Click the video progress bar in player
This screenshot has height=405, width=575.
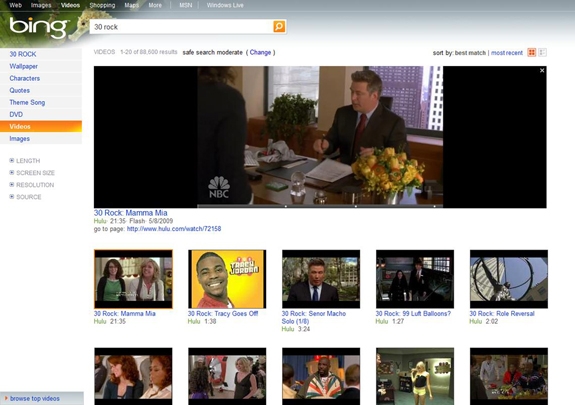(320, 206)
